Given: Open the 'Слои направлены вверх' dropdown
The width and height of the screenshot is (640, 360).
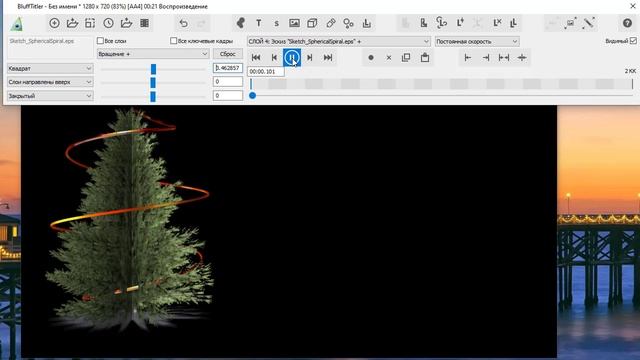Looking at the screenshot, I should point(50,82).
